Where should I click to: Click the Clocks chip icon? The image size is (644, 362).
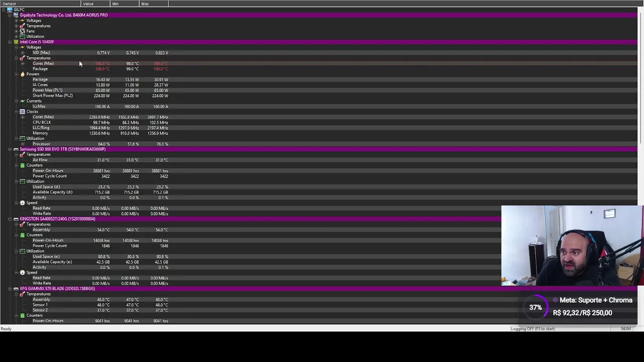[22, 112]
